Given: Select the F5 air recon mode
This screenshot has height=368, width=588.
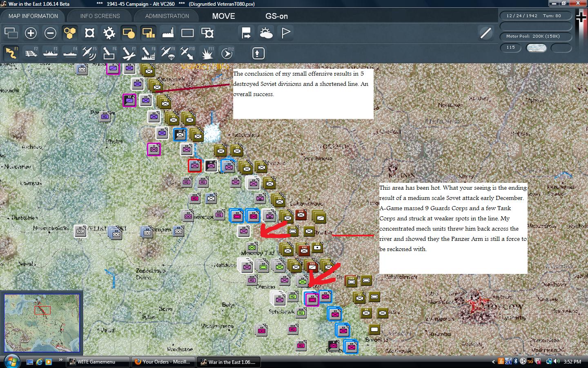Looking at the screenshot, I should [89, 53].
